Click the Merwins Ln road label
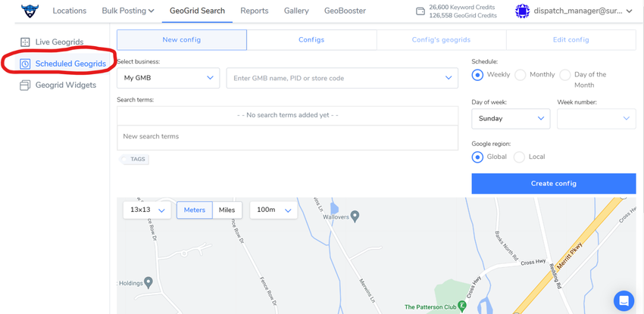Screen dimensions: 644x314 (368, 291)
